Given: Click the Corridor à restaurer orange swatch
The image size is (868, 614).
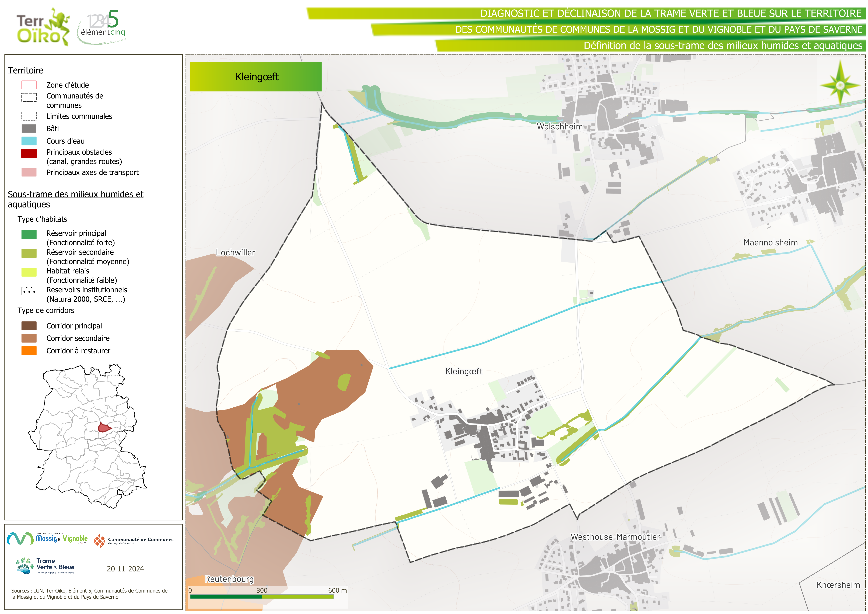Looking at the screenshot, I should pyautogui.click(x=29, y=351).
